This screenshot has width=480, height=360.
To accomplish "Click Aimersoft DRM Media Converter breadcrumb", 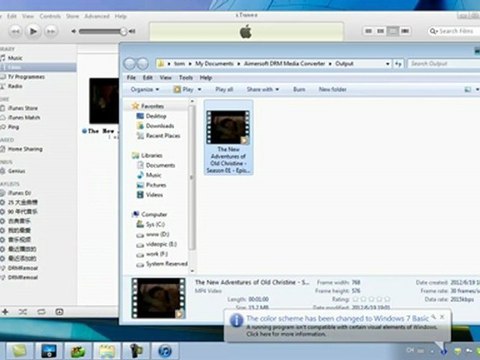I will tap(284, 63).
